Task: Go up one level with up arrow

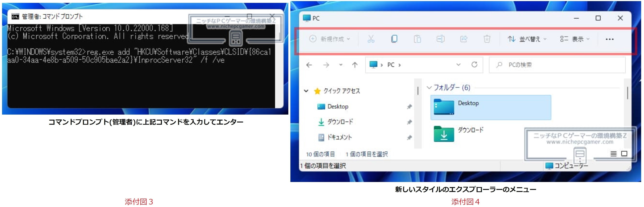Action: pyautogui.click(x=355, y=65)
